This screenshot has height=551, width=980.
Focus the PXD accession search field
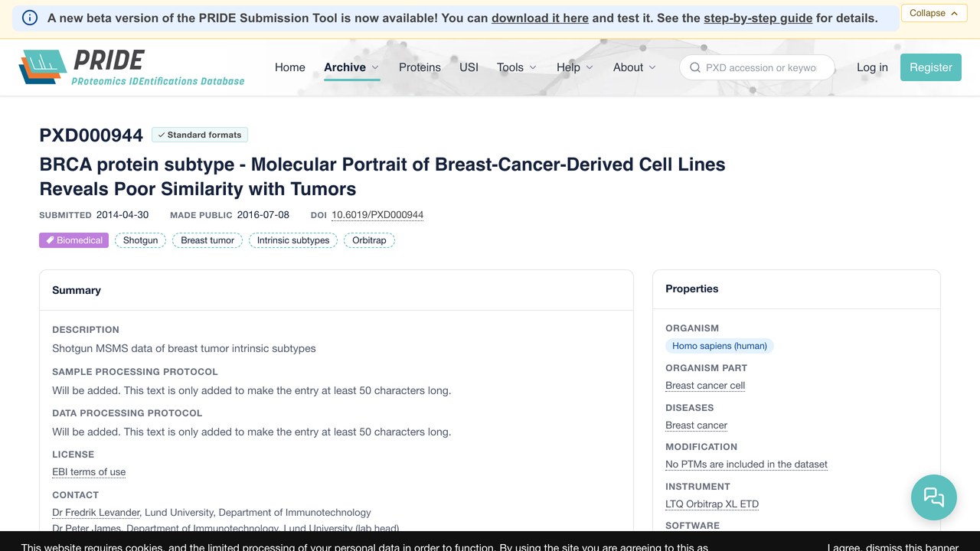(x=756, y=67)
